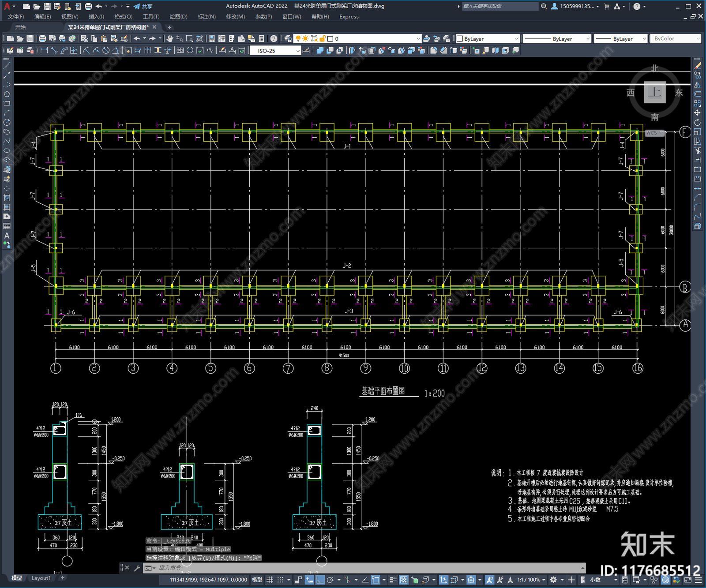Open the annotation scale 1:1 / 100% dropdown
706x588 pixels.
coord(532,580)
